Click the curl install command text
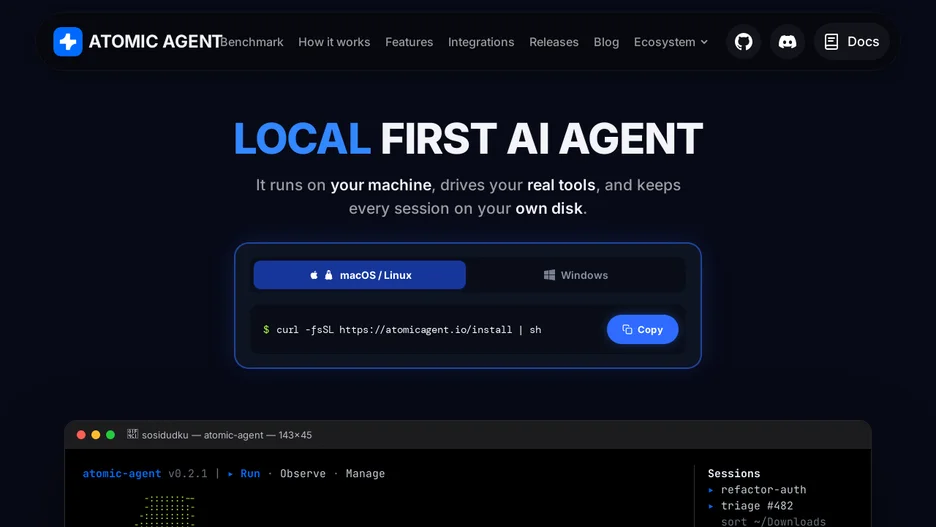Screen dimensions: 936x527 [x=409, y=329]
